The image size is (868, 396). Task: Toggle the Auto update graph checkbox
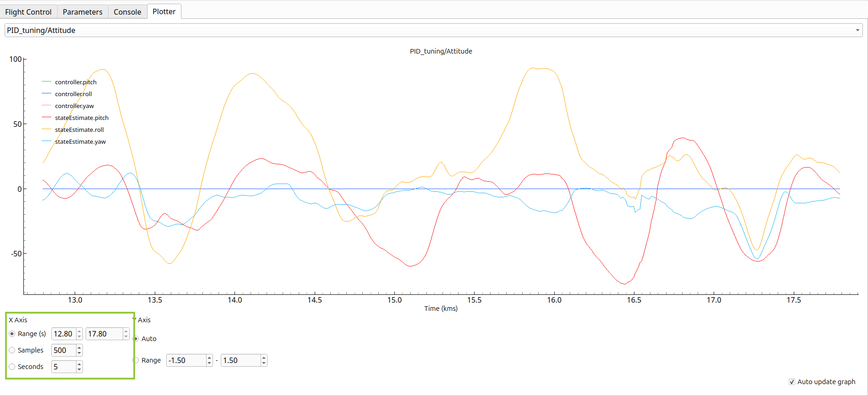pos(792,382)
